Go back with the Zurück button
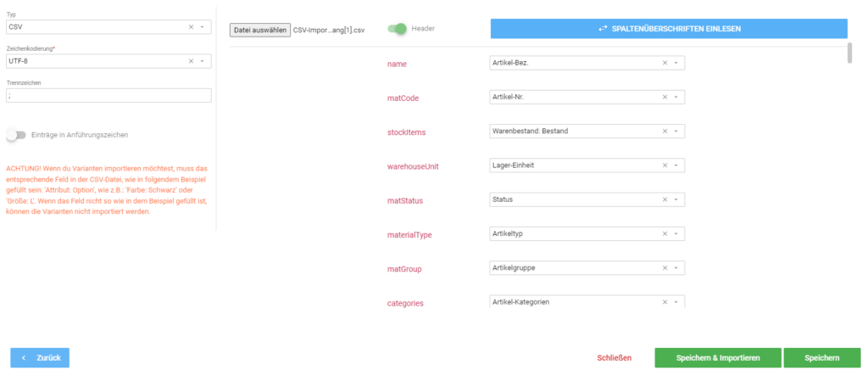The image size is (868, 376). point(40,357)
